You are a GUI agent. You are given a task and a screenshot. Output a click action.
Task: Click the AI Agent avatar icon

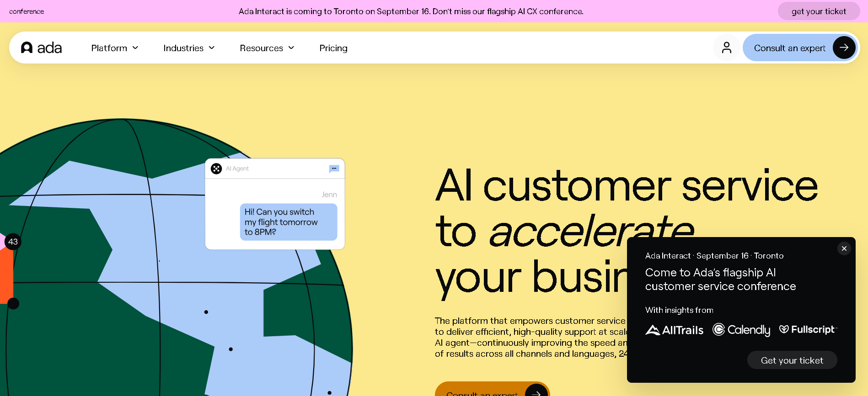(x=216, y=169)
